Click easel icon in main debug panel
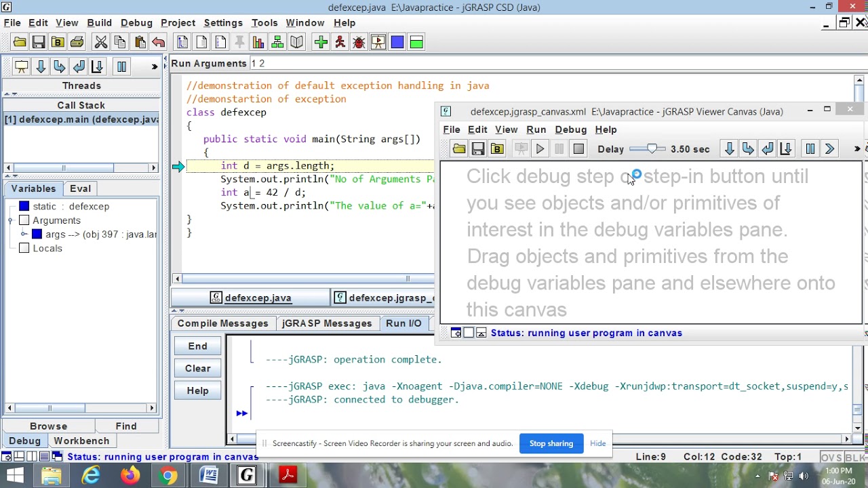The height and width of the screenshot is (488, 868). coord(22,66)
